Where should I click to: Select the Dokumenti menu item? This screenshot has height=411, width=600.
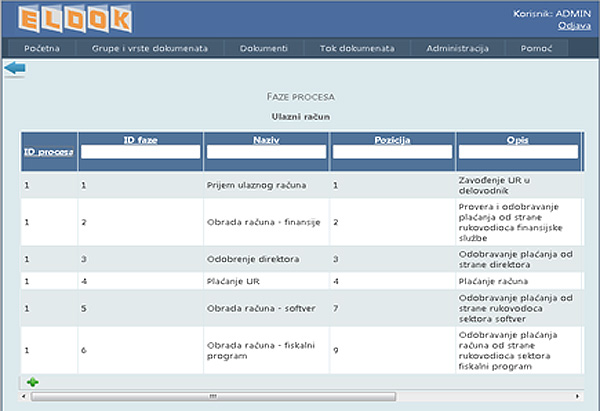265,48
